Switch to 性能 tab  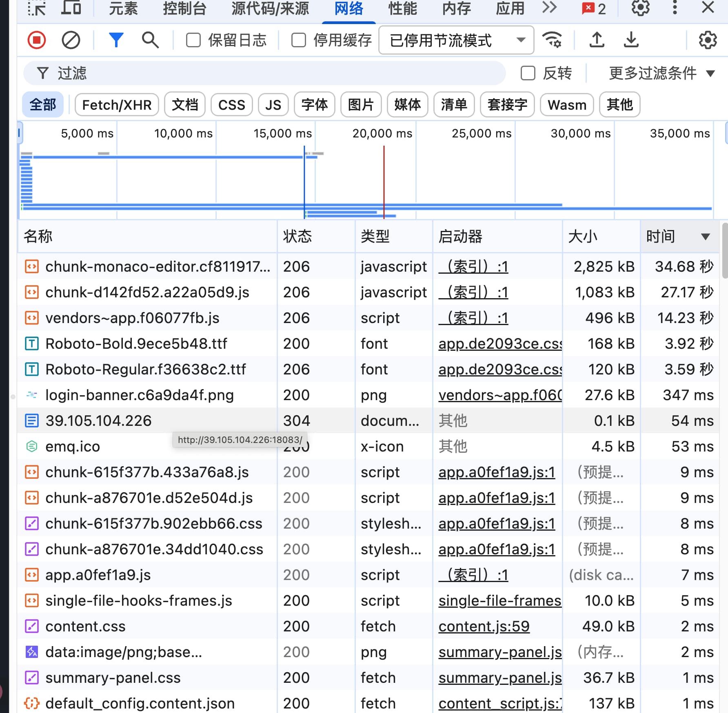pos(402,8)
